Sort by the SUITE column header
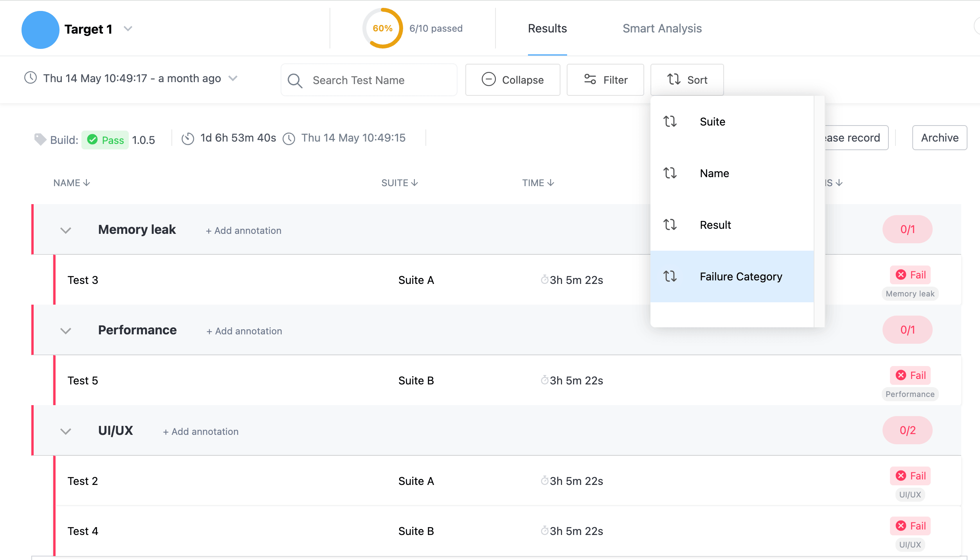Viewport: 980px width, 560px height. pyautogui.click(x=400, y=183)
